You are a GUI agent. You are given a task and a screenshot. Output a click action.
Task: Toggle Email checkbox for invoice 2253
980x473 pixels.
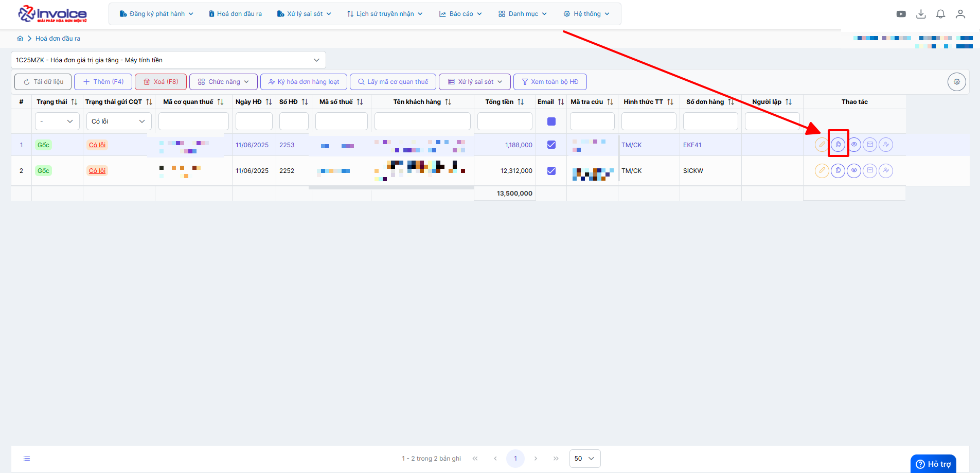point(551,145)
